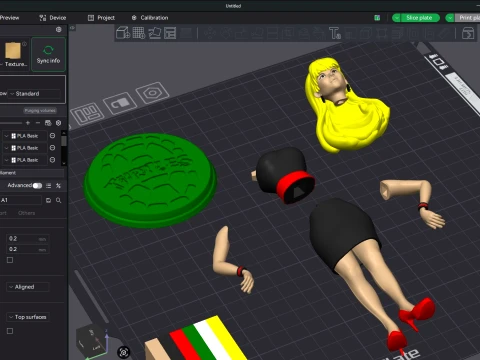The width and height of the screenshot is (480, 360).
Task: Open the Aligned seam position dropdown
Action: [28, 287]
